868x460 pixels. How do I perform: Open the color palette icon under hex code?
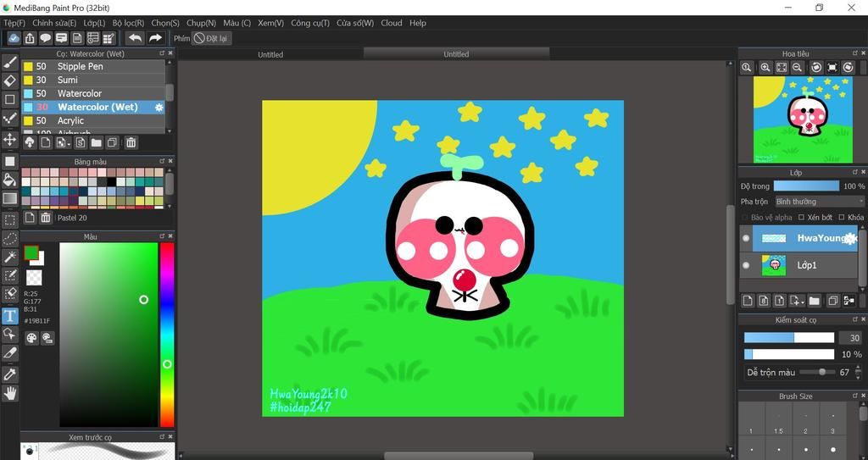click(31, 338)
